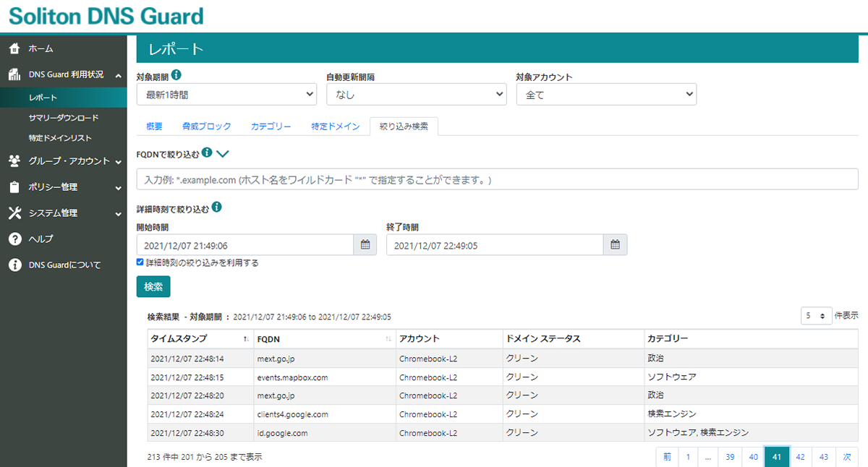The height and width of the screenshot is (467, 868).
Task: Click the DNS Guard about info icon
Action: (x=14, y=265)
